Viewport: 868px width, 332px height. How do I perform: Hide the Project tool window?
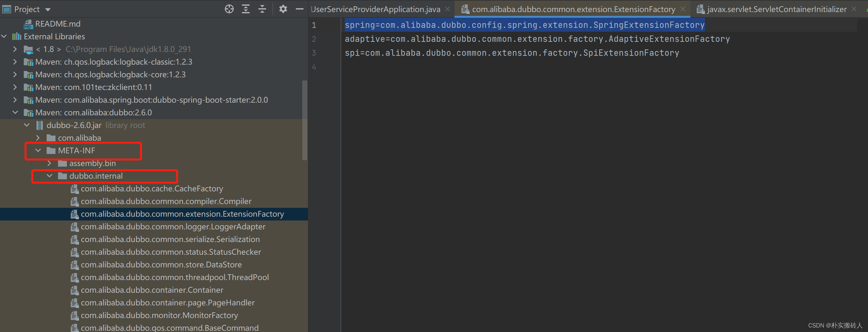300,9
